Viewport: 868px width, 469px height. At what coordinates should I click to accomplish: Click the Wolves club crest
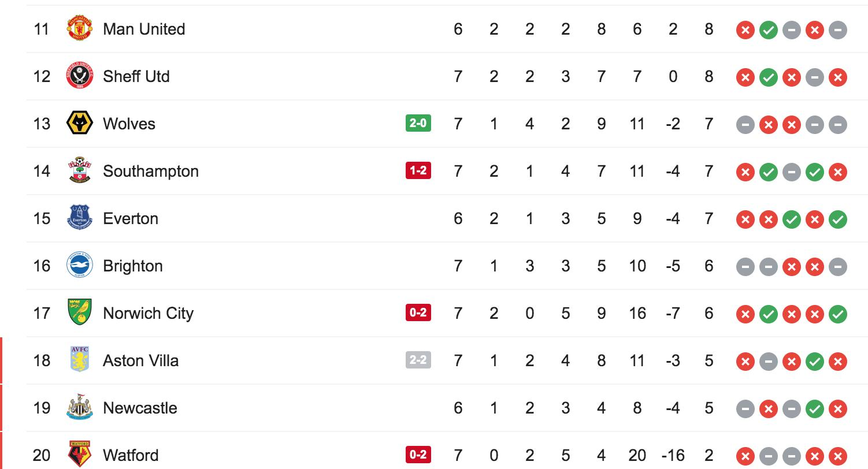point(80,124)
